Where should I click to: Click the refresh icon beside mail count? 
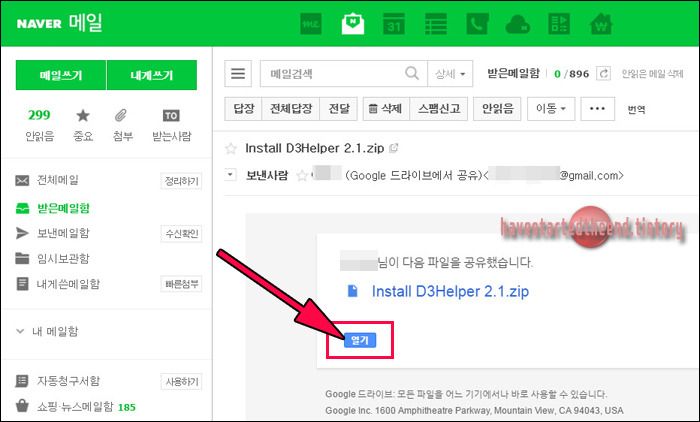pos(604,73)
